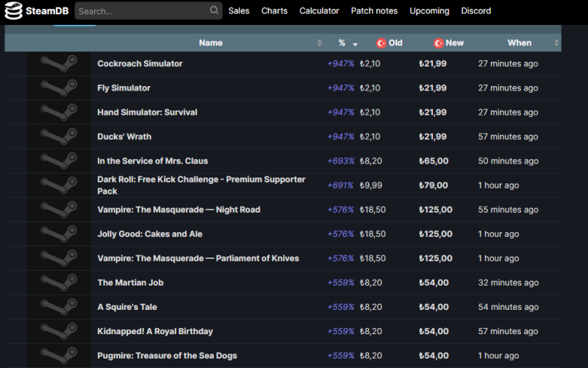
Task: Click the Steam thumbnail for Cockroach Simulator
Action: point(59,64)
